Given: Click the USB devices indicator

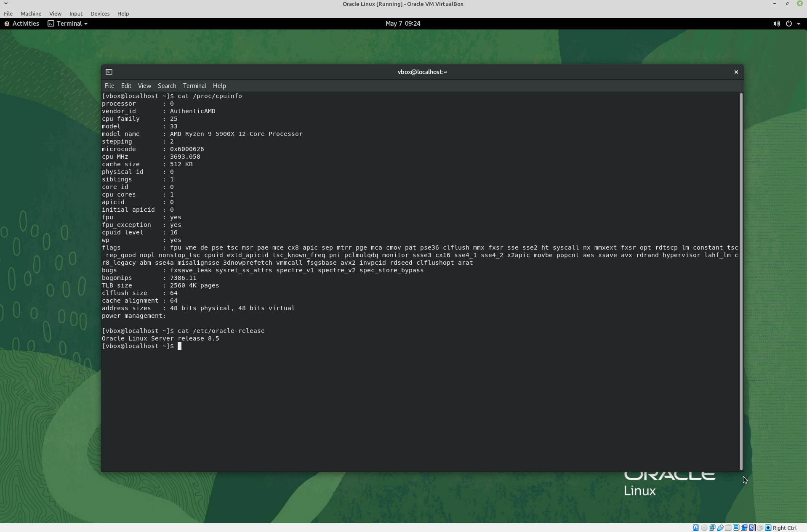Looking at the screenshot, I should (720, 528).
